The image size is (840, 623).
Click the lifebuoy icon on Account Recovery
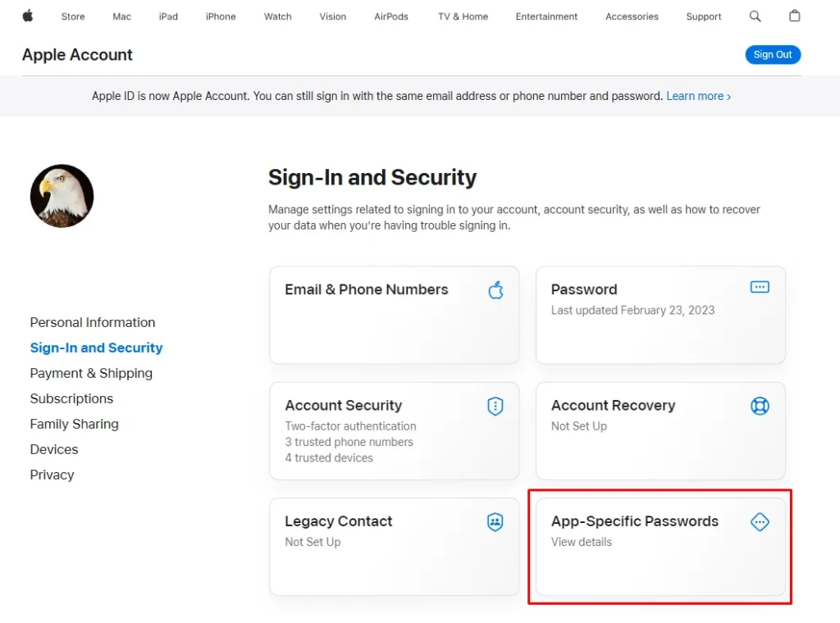[x=760, y=406]
